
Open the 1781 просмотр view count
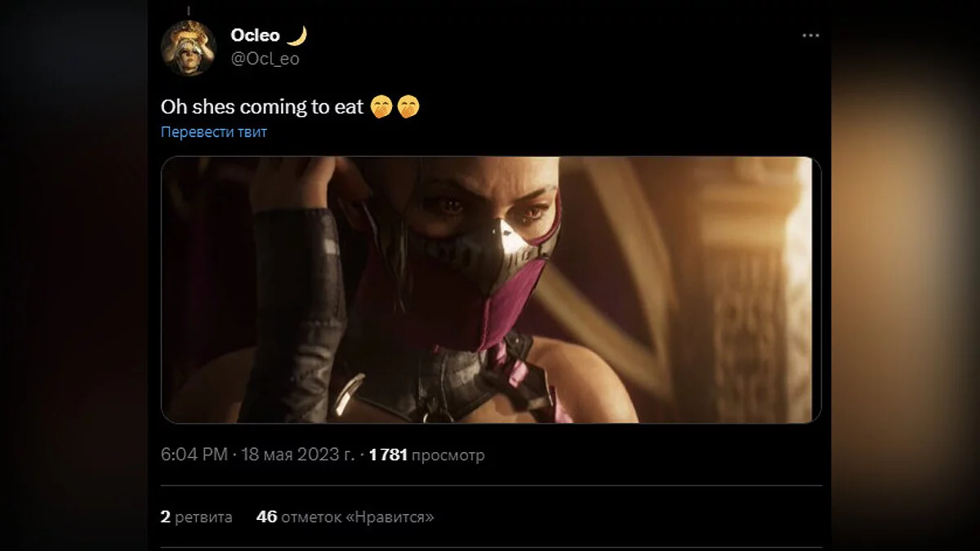(426, 455)
